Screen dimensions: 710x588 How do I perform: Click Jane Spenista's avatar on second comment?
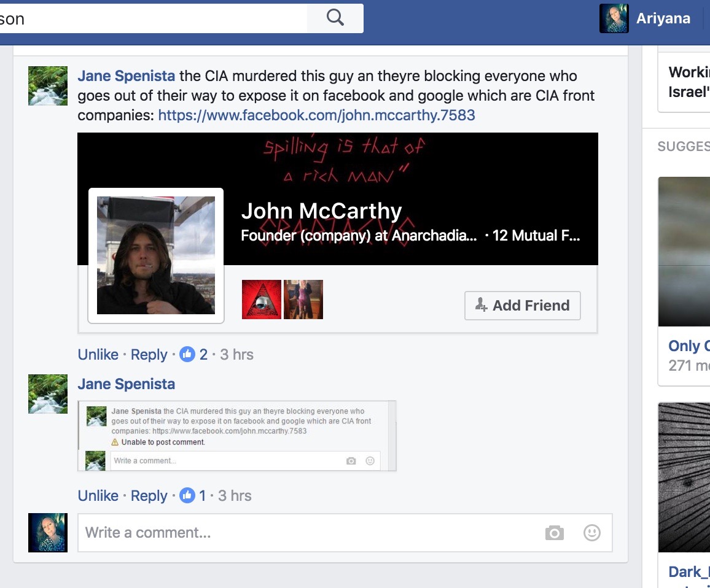click(48, 394)
